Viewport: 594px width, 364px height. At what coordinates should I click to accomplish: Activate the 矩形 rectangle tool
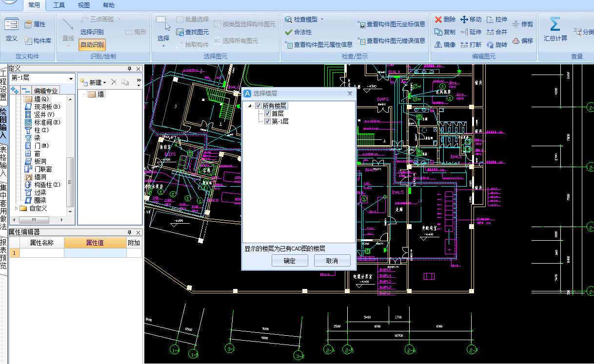pos(136,32)
